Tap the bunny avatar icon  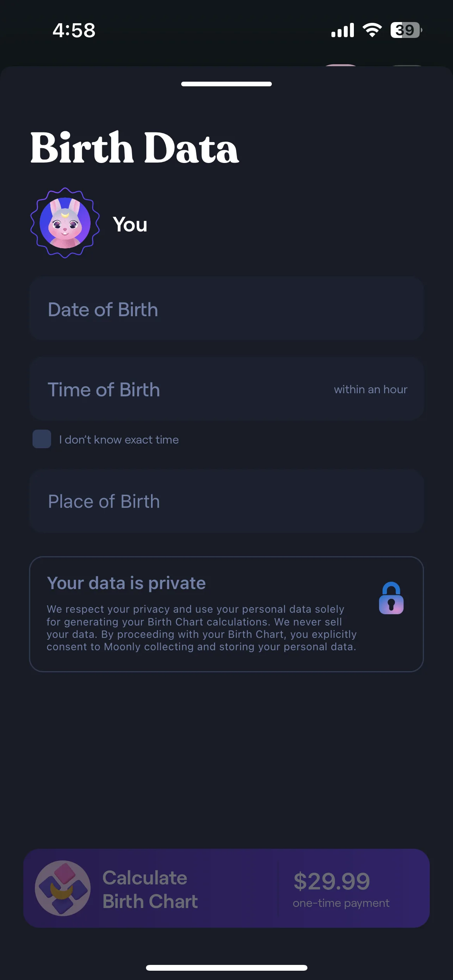tap(65, 223)
